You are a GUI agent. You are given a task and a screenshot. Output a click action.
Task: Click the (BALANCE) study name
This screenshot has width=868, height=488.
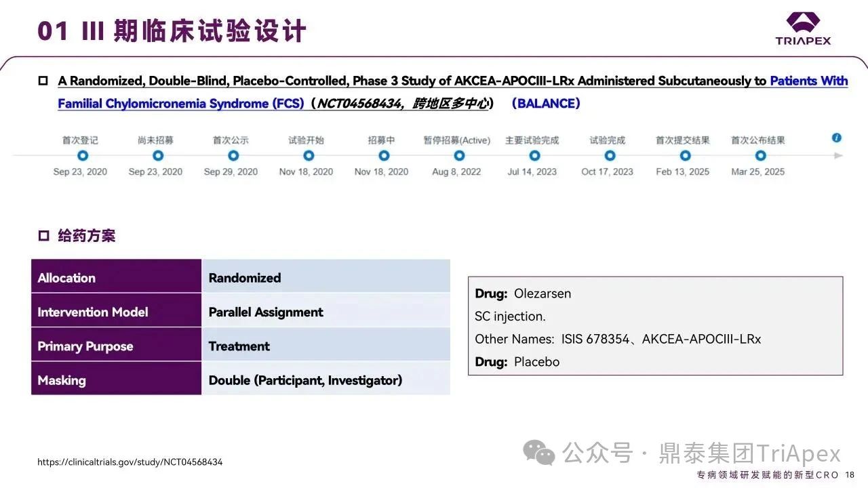tap(546, 104)
